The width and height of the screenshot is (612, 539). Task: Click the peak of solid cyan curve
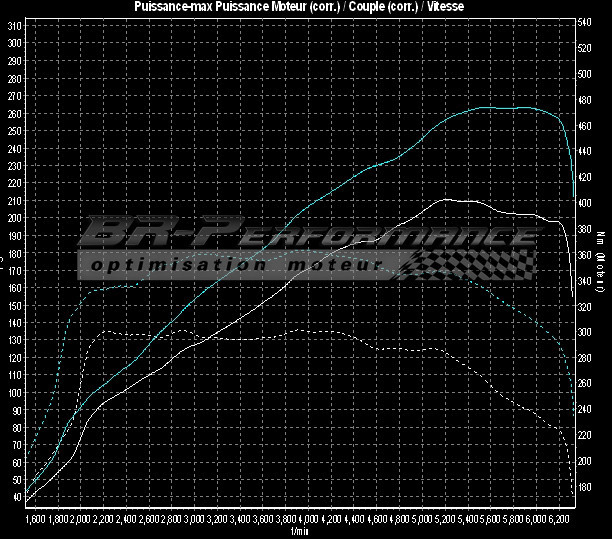490,107
